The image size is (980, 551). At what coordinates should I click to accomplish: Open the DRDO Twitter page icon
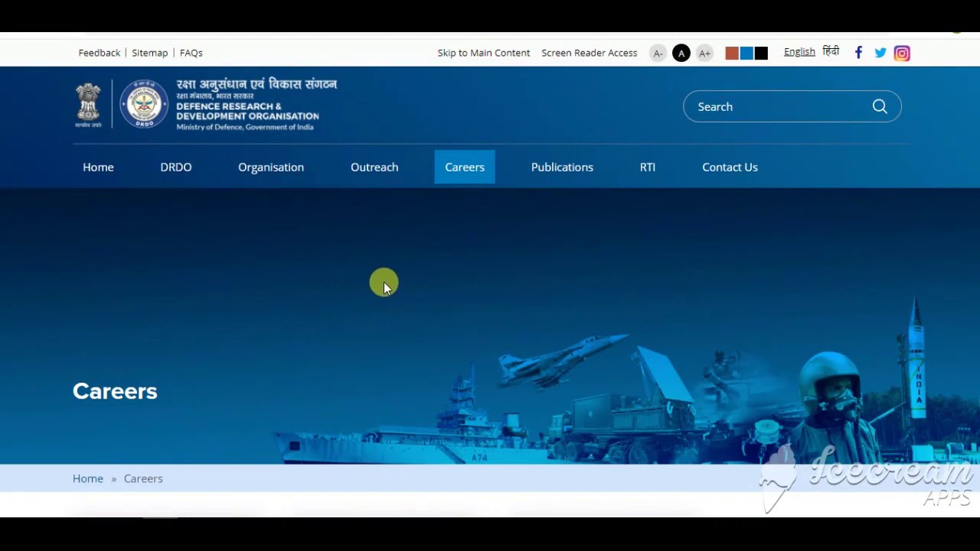pyautogui.click(x=880, y=53)
